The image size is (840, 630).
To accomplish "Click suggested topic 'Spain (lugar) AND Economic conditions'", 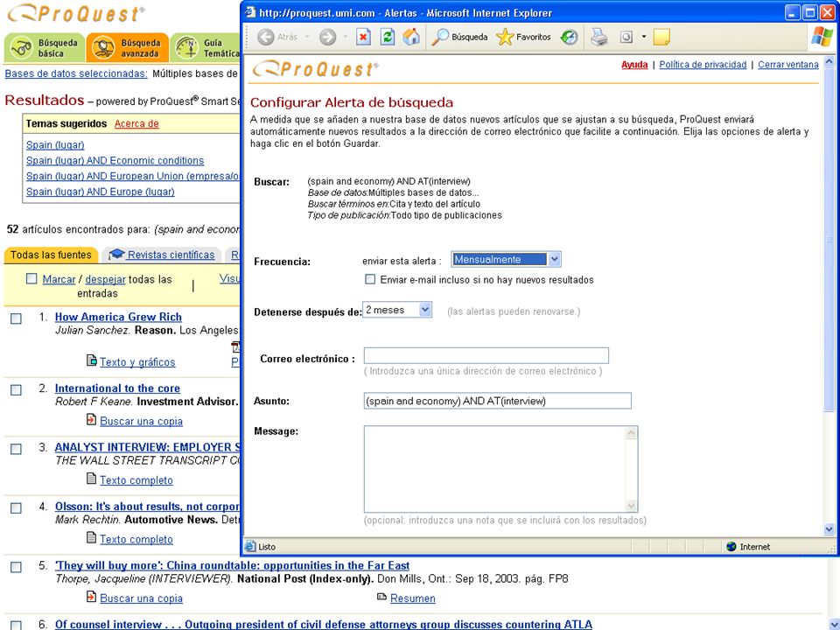I will coord(115,161).
